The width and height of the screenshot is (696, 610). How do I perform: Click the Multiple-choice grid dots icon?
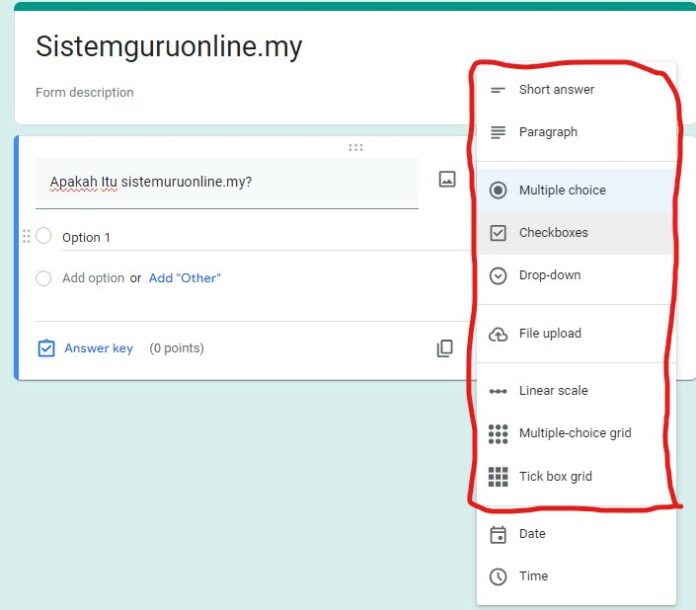coord(498,434)
